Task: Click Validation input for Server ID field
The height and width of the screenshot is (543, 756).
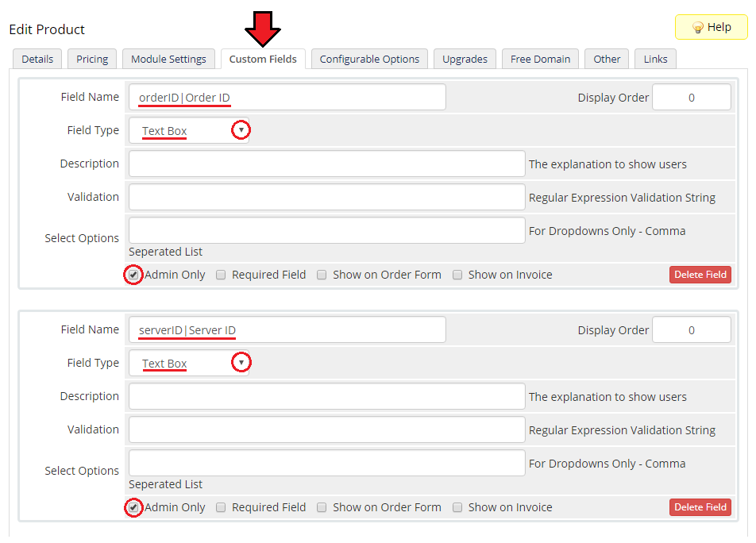Action: pos(327,429)
